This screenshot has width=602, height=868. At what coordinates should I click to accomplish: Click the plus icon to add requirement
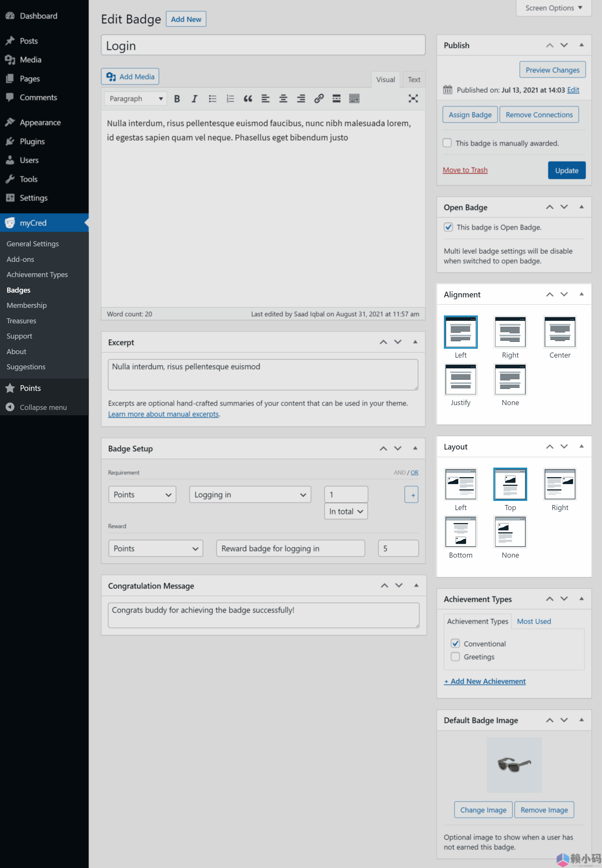412,495
